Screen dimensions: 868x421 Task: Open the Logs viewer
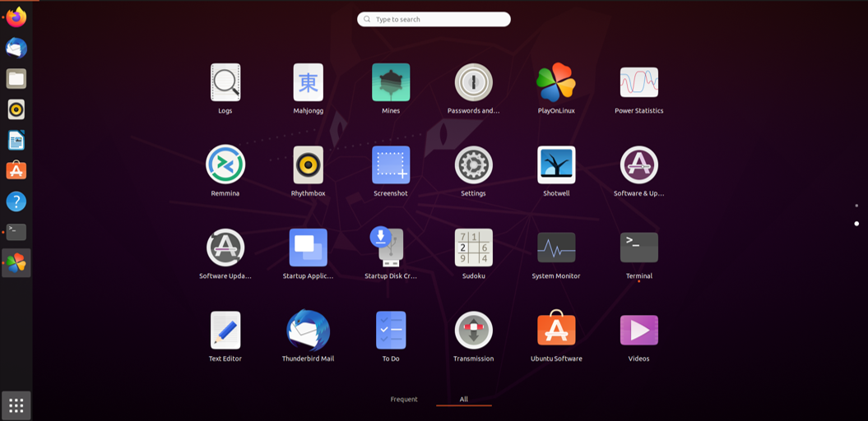[x=225, y=83]
